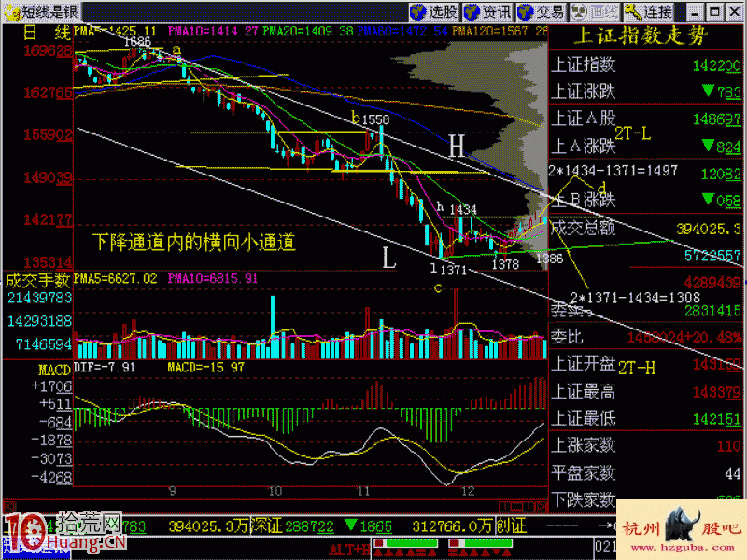747x560 pixels.
Task: Select the 日线 daily chart label
Action: pyautogui.click(x=47, y=33)
